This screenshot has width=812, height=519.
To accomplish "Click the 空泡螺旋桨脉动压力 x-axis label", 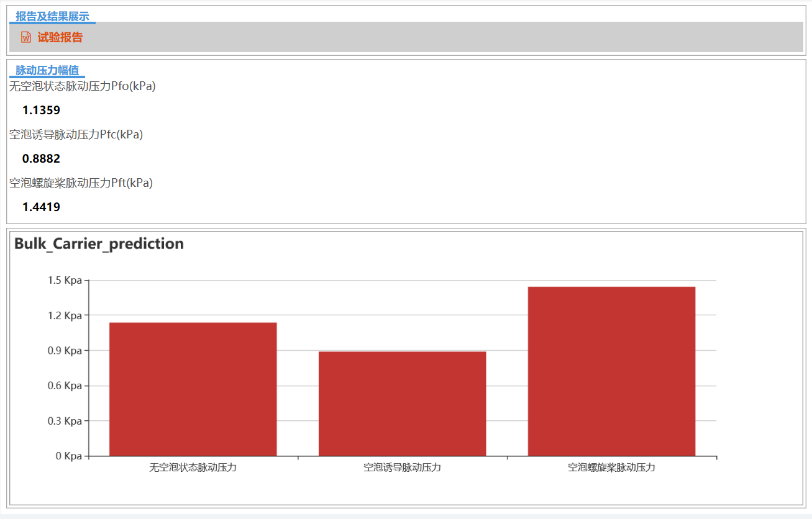I will click(611, 467).
